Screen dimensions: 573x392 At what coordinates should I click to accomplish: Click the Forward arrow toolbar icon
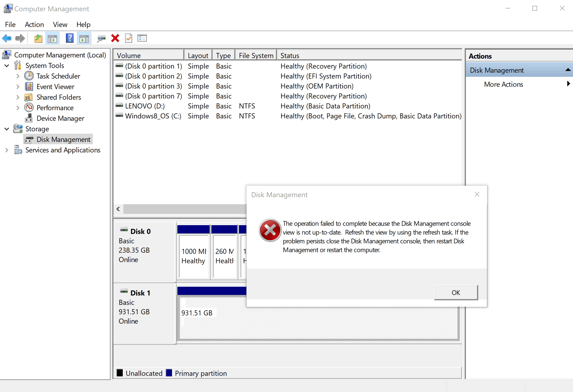point(20,38)
